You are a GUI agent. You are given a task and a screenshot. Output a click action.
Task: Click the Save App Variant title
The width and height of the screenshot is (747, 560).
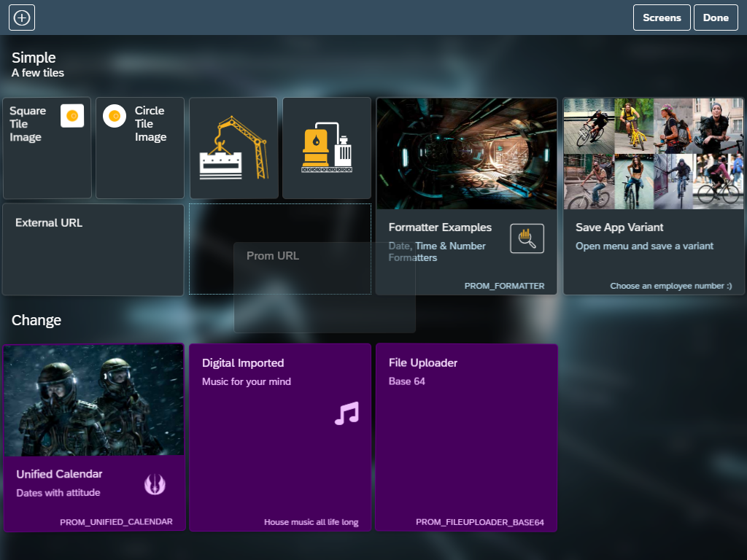tap(619, 227)
